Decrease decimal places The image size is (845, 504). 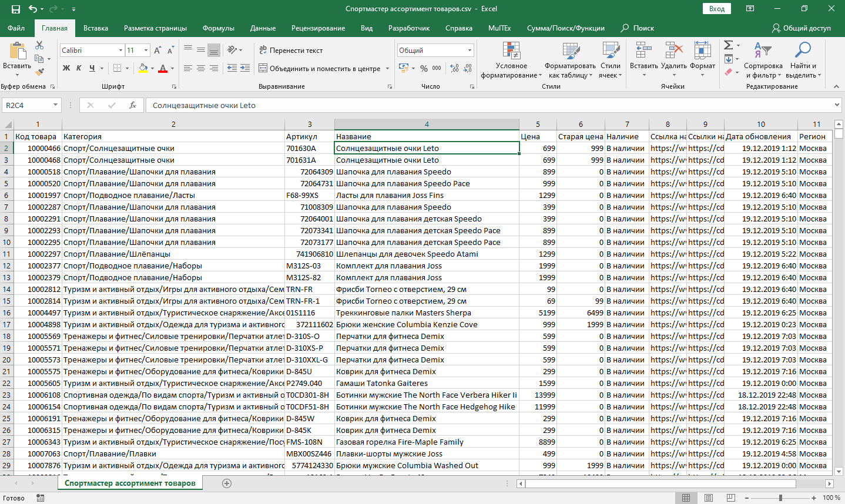coord(468,69)
